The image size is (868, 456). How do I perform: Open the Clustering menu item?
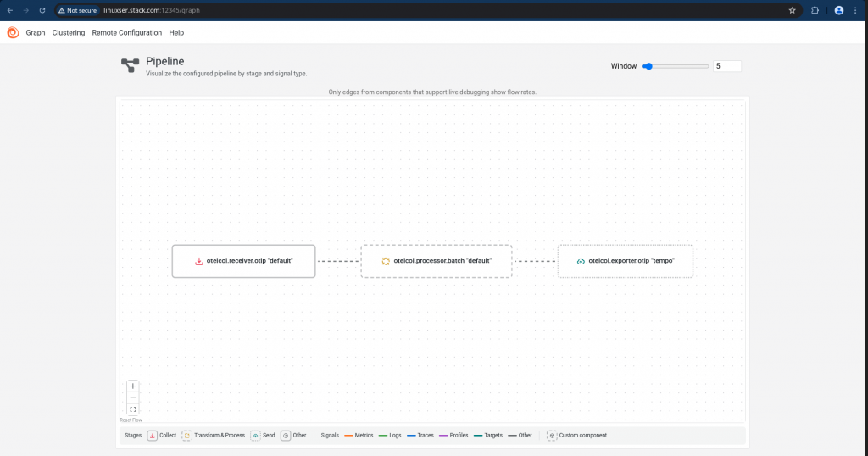click(69, 33)
